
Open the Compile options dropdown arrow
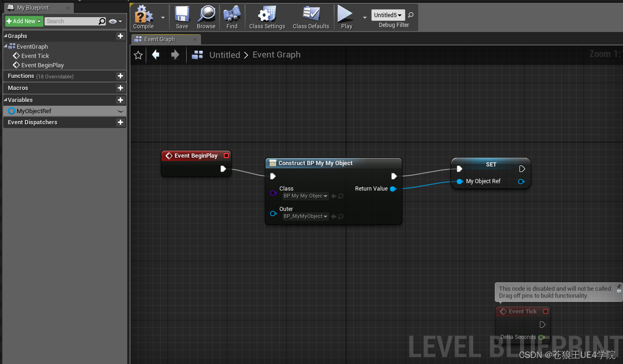[x=162, y=17]
